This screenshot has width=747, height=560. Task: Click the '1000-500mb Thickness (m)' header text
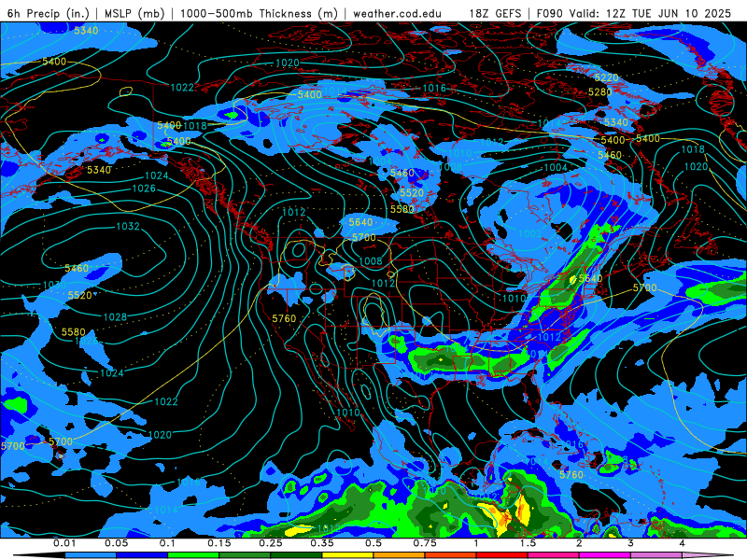[260, 13]
